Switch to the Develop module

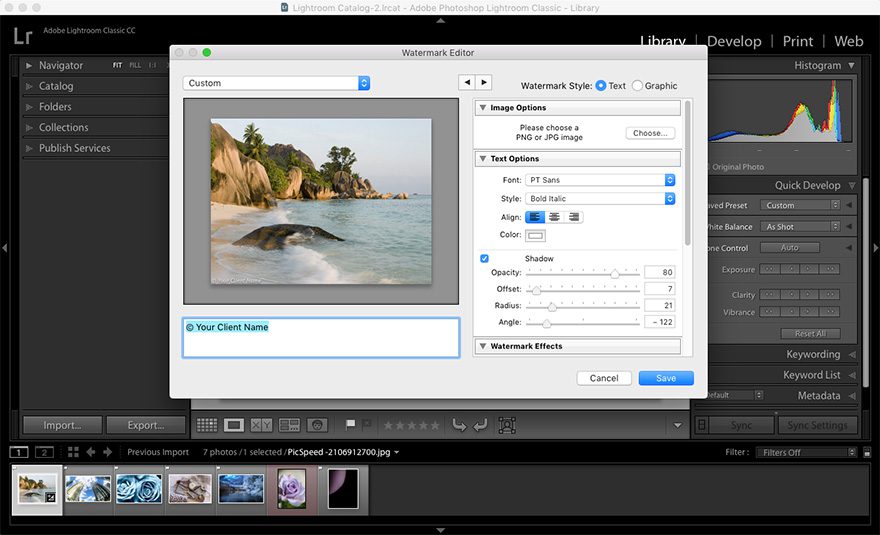[733, 41]
